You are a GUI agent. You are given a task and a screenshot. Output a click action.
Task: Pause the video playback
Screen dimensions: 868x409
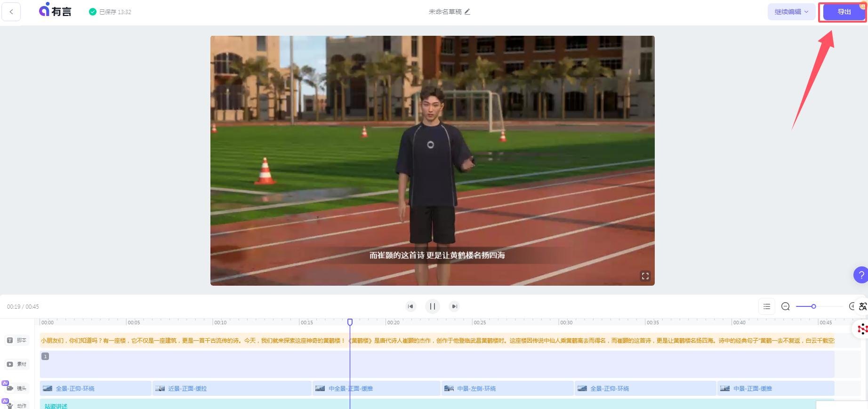pyautogui.click(x=432, y=306)
